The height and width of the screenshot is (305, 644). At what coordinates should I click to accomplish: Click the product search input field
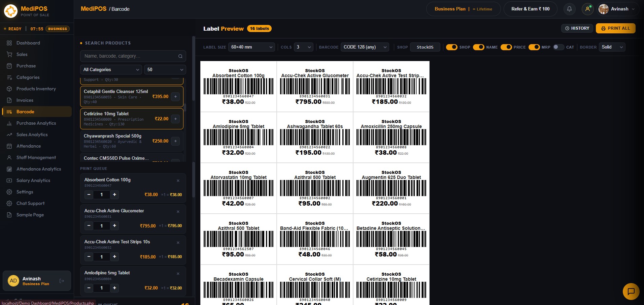coord(133,56)
